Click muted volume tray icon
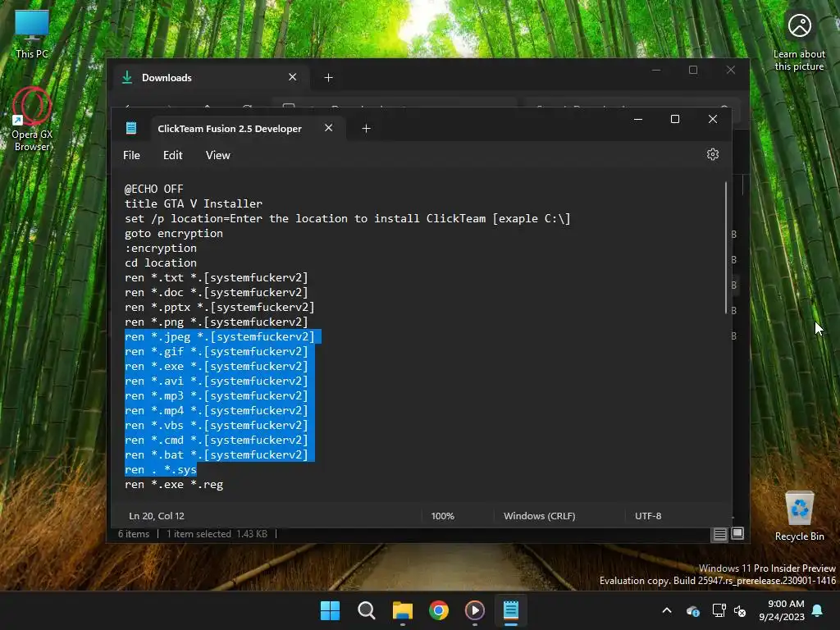 (740, 610)
